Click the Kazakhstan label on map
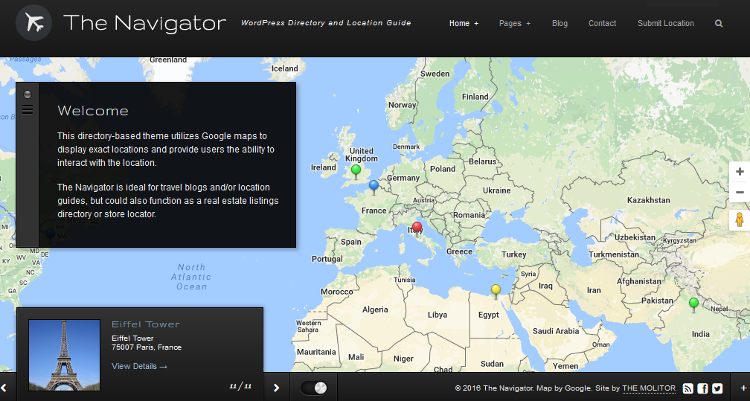Image resolution: width=750 pixels, height=401 pixels. tap(649, 200)
